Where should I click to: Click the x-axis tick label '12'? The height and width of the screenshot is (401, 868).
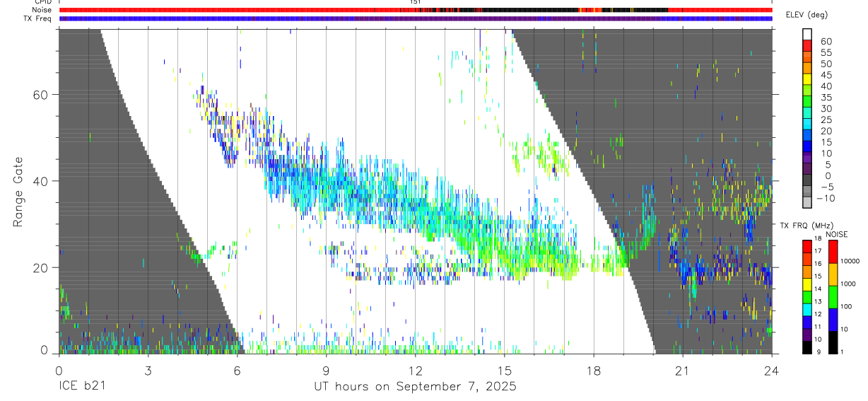click(x=416, y=370)
